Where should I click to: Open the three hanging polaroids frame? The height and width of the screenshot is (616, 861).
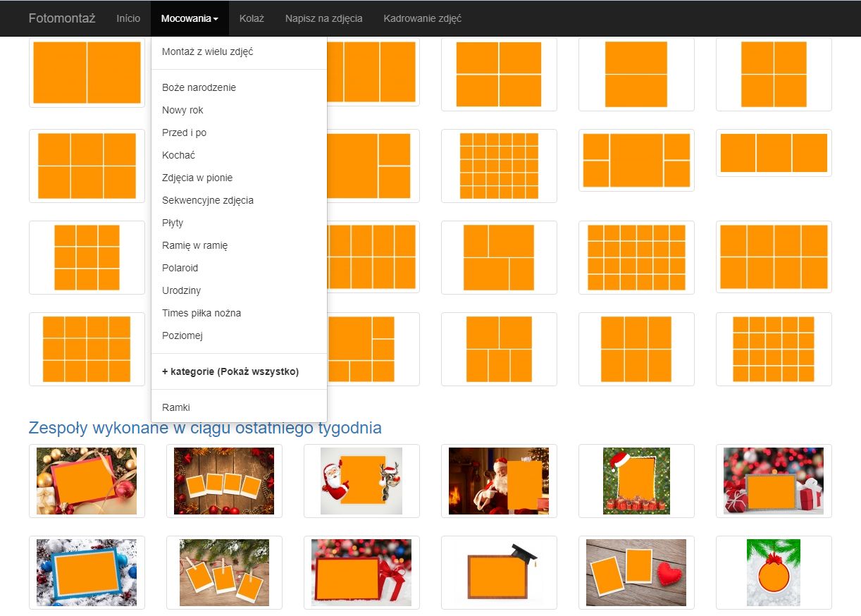click(x=224, y=572)
